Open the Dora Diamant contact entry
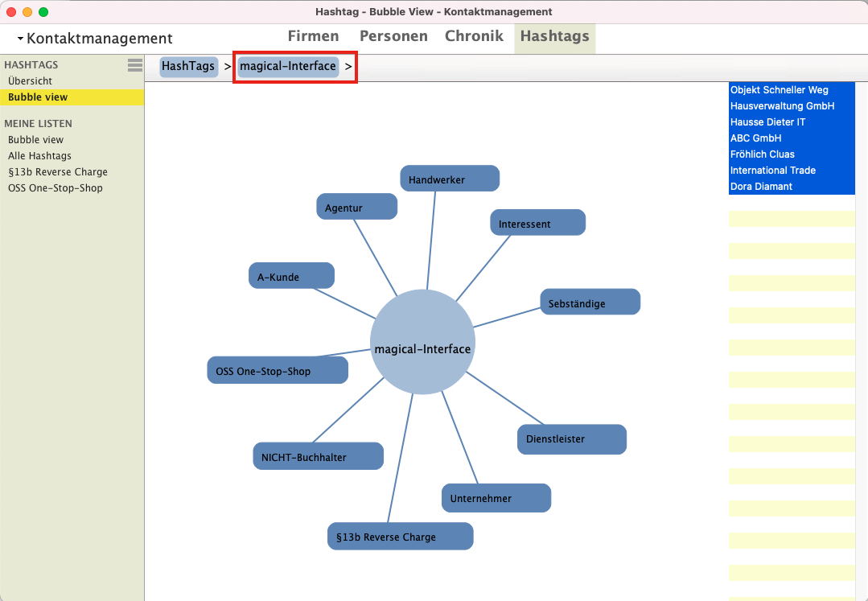This screenshot has height=601, width=868. click(x=761, y=187)
